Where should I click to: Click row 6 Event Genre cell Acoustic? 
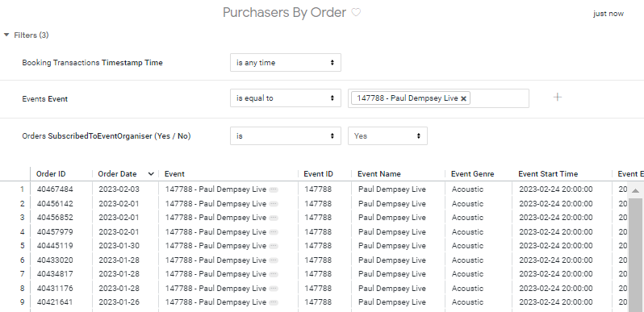pos(467,260)
